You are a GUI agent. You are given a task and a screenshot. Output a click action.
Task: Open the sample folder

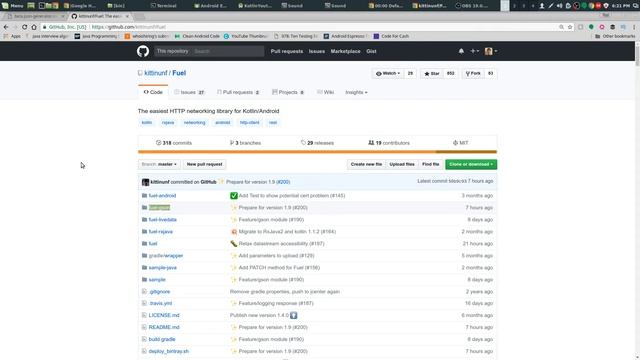click(157, 280)
